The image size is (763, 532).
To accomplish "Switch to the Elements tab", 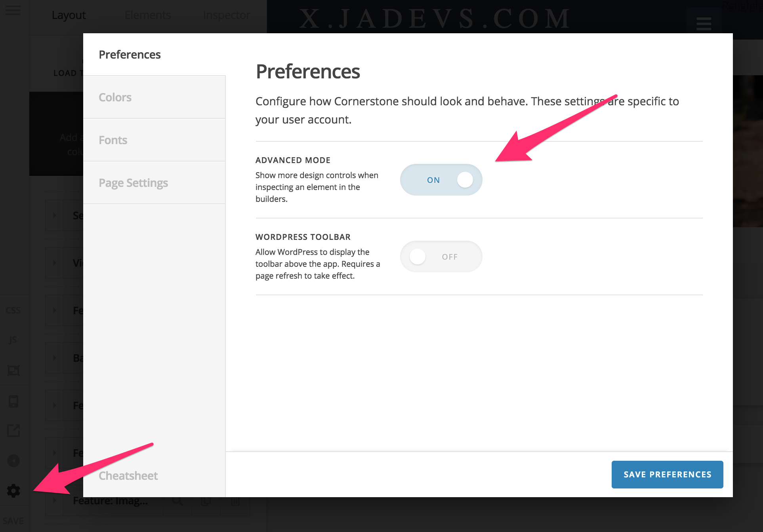I will click(x=147, y=15).
